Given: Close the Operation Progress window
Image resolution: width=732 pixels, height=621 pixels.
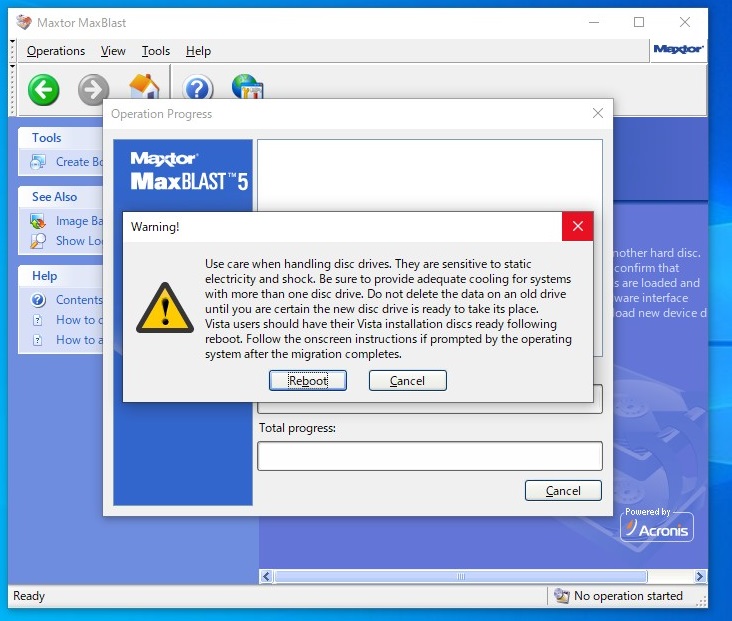Looking at the screenshot, I should [x=598, y=113].
